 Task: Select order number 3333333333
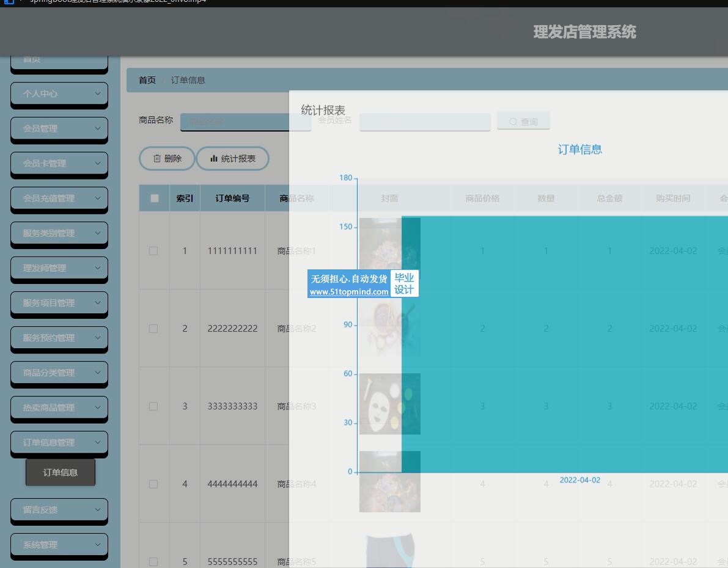pyautogui.click(x=233, y=407)
